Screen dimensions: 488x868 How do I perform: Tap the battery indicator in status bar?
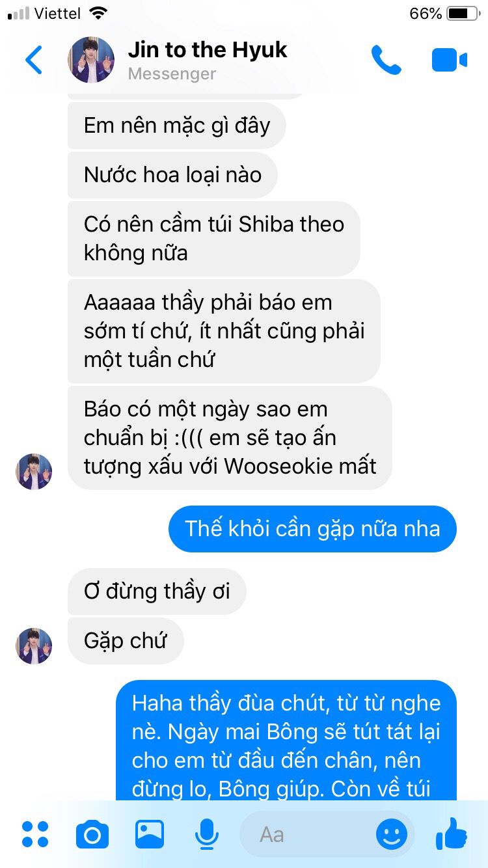click(x=463, y=13)
